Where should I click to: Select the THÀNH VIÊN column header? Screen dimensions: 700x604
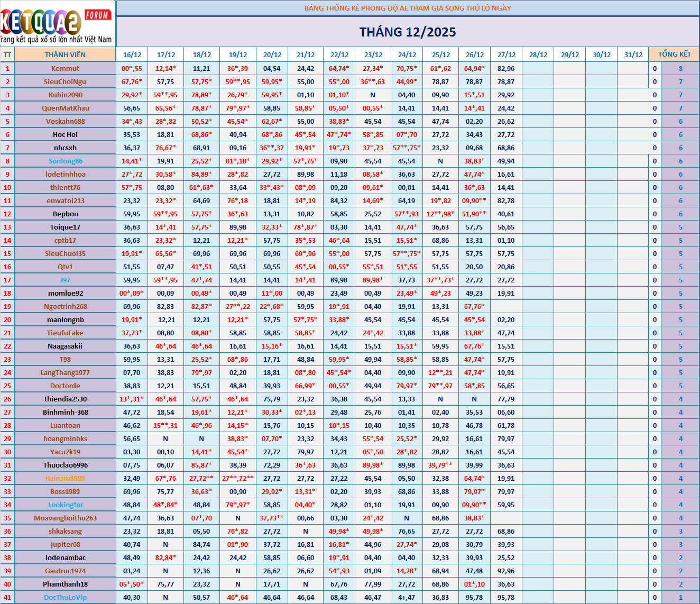click(65, 54)
